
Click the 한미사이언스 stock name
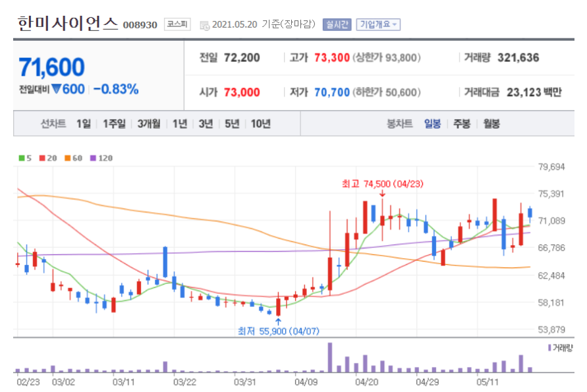[x=68, y=24]
